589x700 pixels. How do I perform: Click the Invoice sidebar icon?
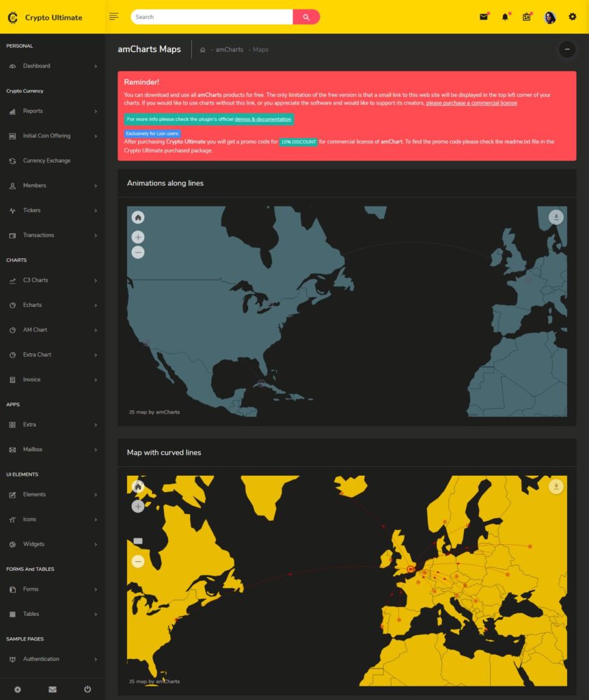[12, 380]
